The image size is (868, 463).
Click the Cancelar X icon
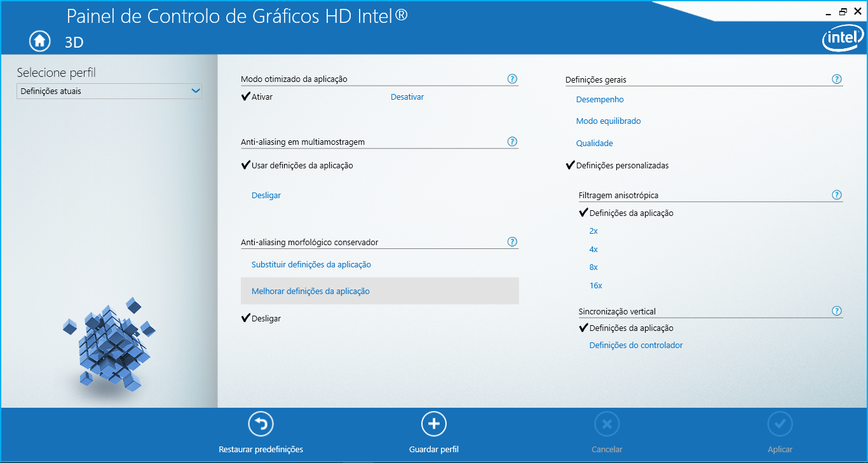tap(607, 424)
